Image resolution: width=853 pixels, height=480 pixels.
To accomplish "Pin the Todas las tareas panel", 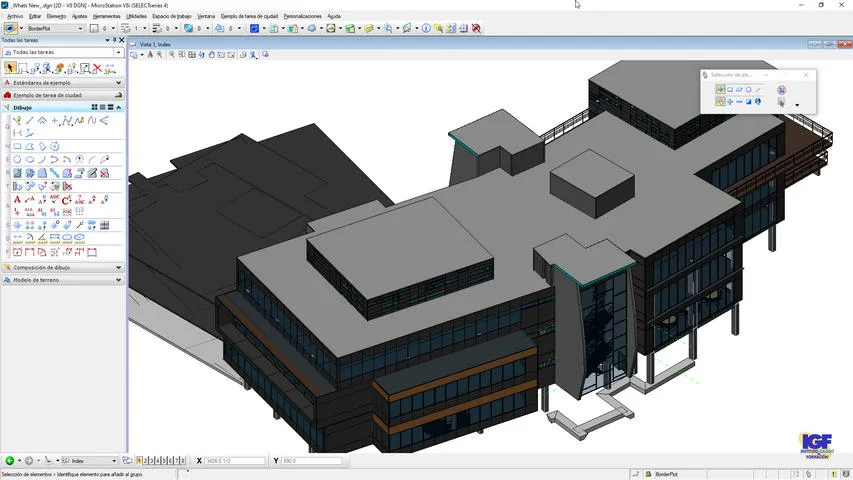I will click(x=114, y=40).
